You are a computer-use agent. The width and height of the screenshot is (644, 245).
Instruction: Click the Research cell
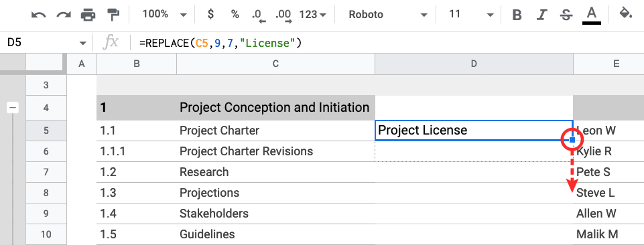click(275, 172)
